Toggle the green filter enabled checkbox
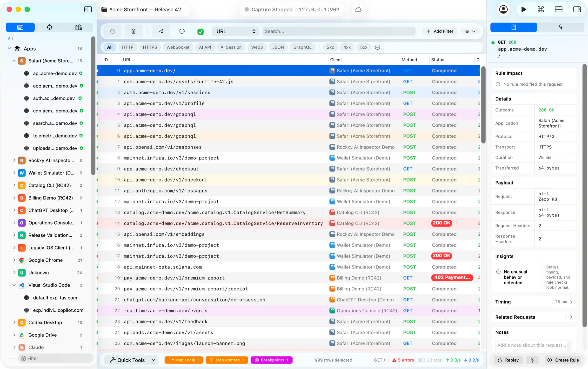 pyautogui.click(x=200, y=32)
